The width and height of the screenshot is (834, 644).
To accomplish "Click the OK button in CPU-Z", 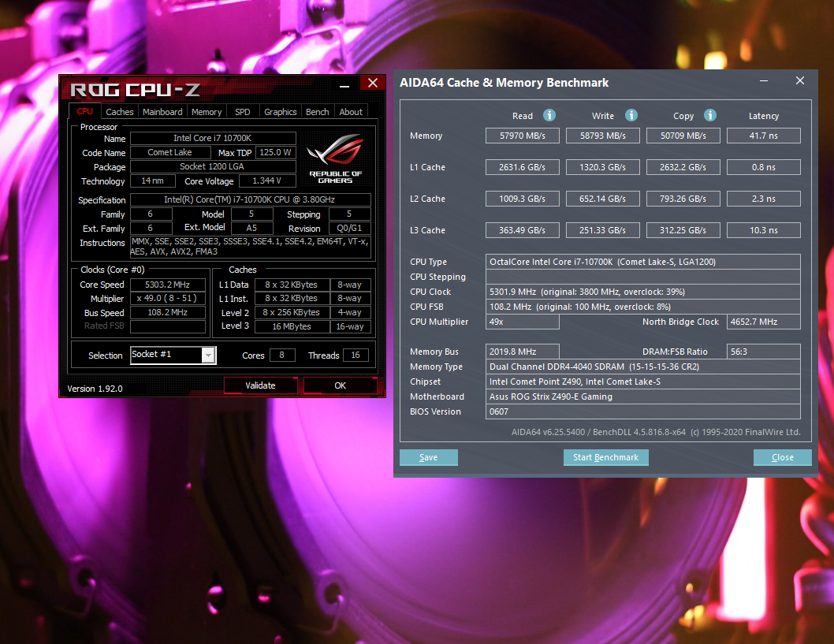I will 341,385.
